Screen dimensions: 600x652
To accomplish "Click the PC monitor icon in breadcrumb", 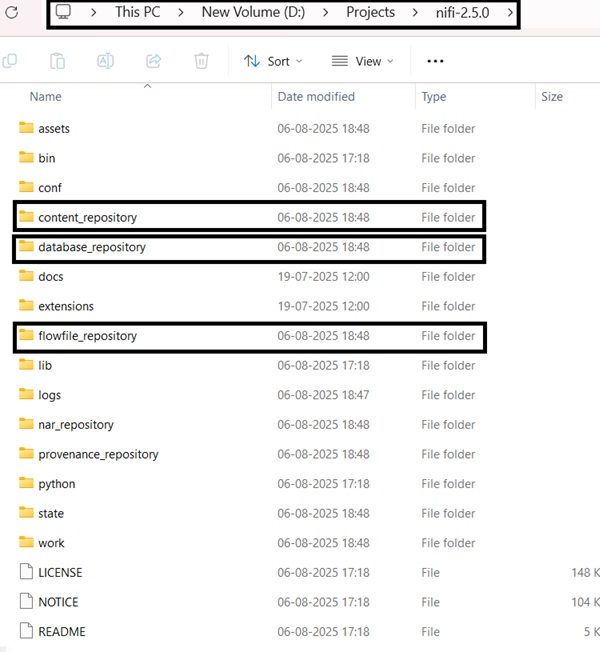I will click(x=63, y=12).
